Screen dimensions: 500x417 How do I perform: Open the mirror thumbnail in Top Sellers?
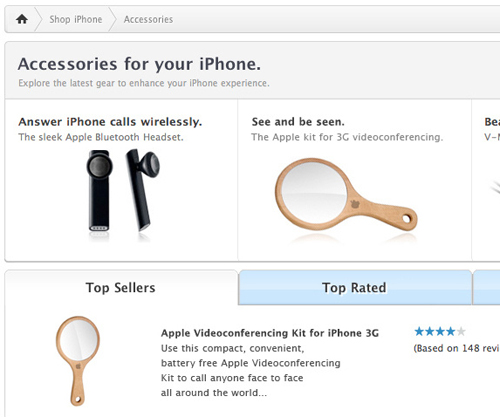(x=77, y=361)
